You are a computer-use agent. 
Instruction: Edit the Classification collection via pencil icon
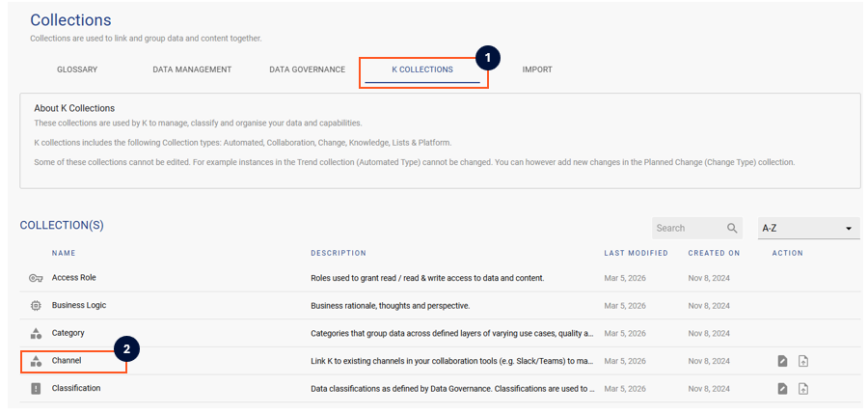(x=782, y=389)
